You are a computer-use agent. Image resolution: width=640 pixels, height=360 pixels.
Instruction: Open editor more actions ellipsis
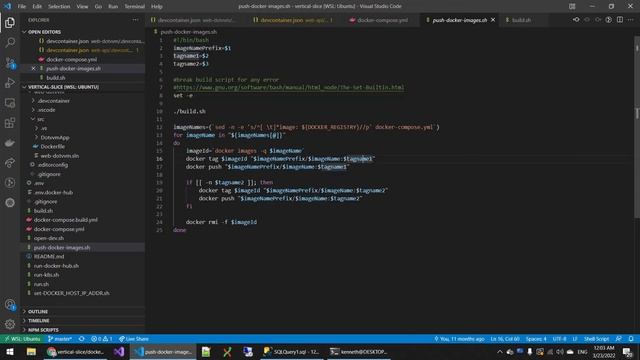tap(631, 20)
